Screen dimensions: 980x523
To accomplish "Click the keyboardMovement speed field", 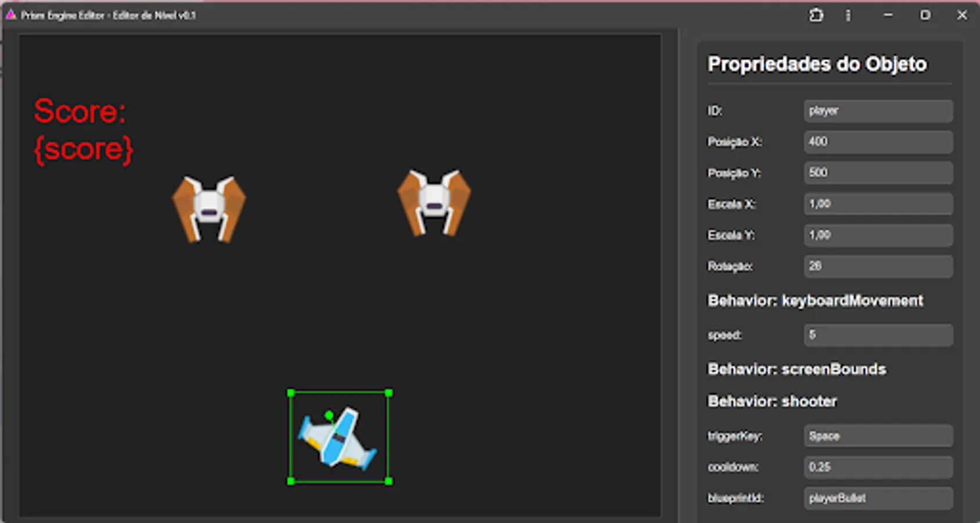I will coord(877,335).
